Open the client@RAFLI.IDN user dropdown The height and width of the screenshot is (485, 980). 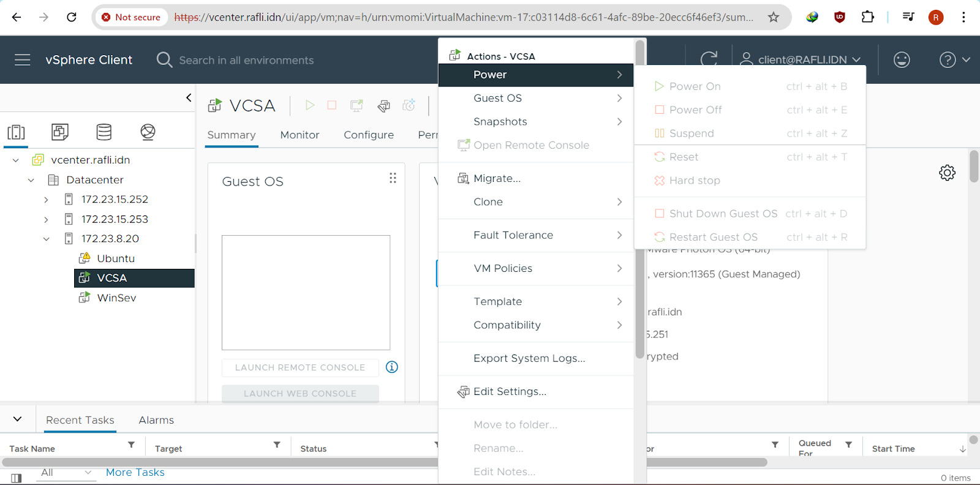click(800, 59)
